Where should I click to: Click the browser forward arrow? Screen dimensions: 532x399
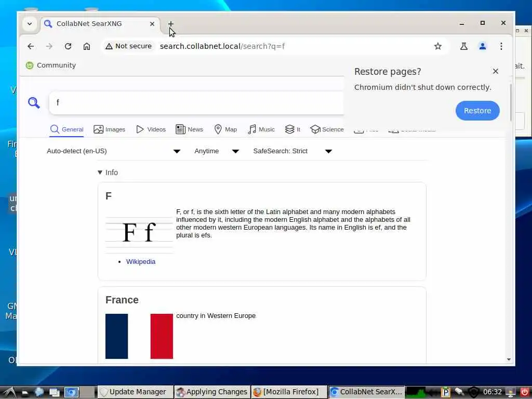[49, 46]
